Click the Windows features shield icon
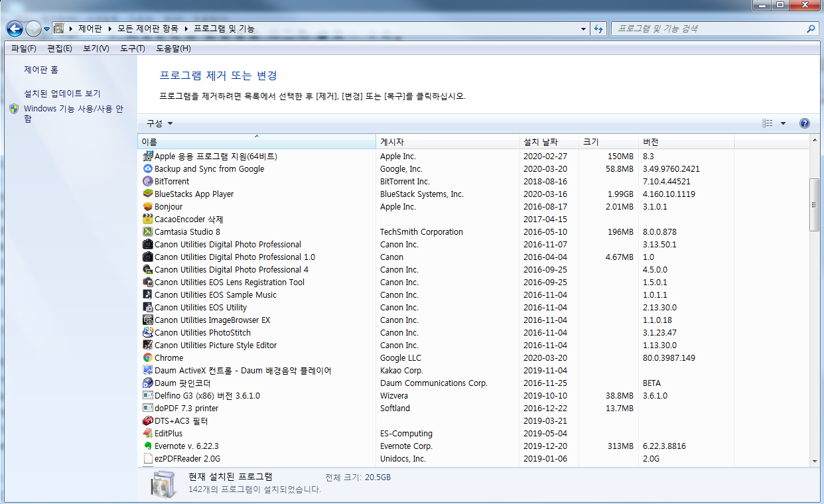 coord(14,109)
